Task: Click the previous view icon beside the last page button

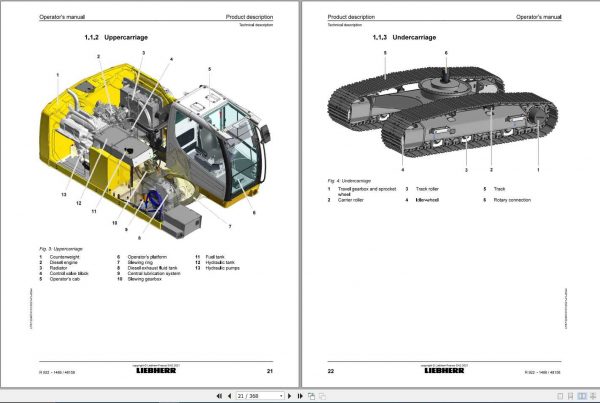Action: tap(311, 396)
